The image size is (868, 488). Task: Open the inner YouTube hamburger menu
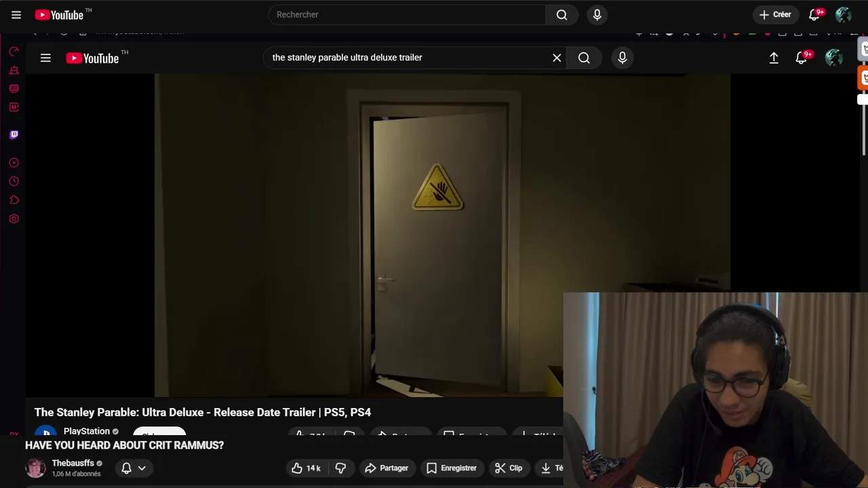click(45, 58)
